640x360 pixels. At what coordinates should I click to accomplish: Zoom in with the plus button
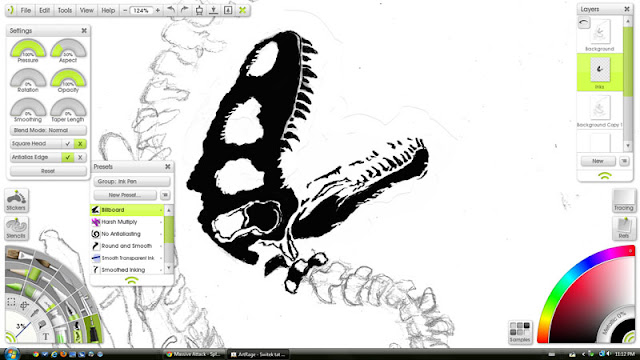click(158, 11)
